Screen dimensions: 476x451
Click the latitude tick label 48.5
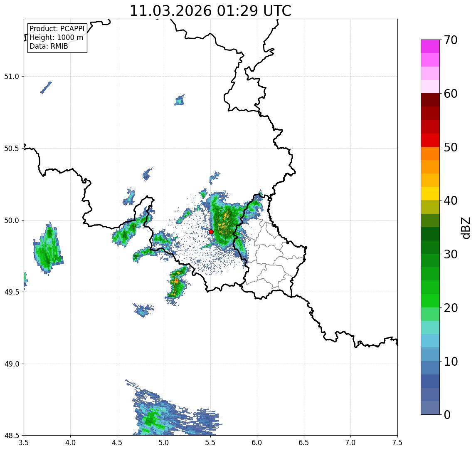[x=12, y=436]
